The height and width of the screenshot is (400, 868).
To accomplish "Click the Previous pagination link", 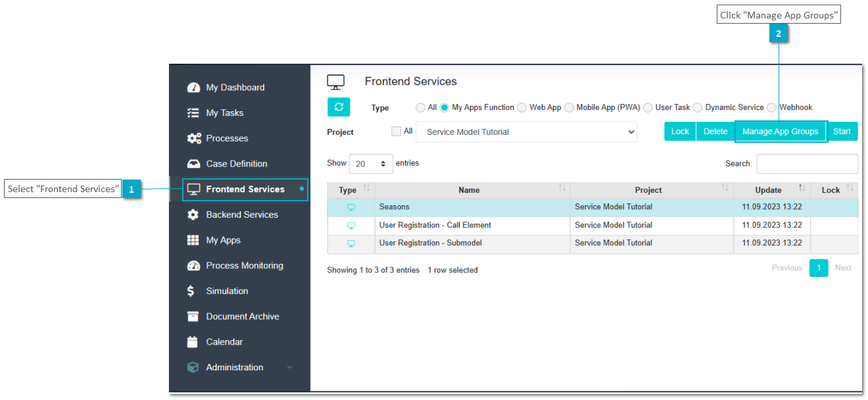I will coord(787,268).
